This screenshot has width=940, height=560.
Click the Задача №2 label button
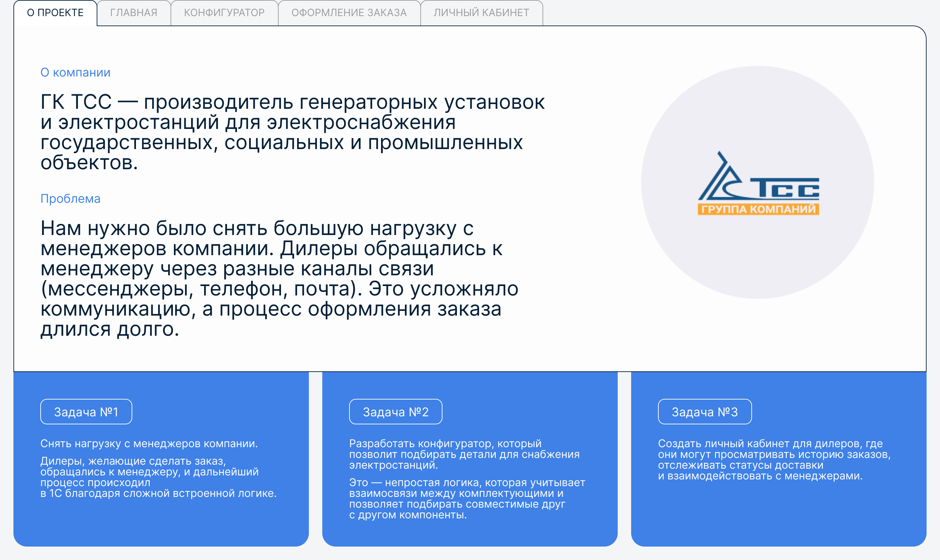395,412
